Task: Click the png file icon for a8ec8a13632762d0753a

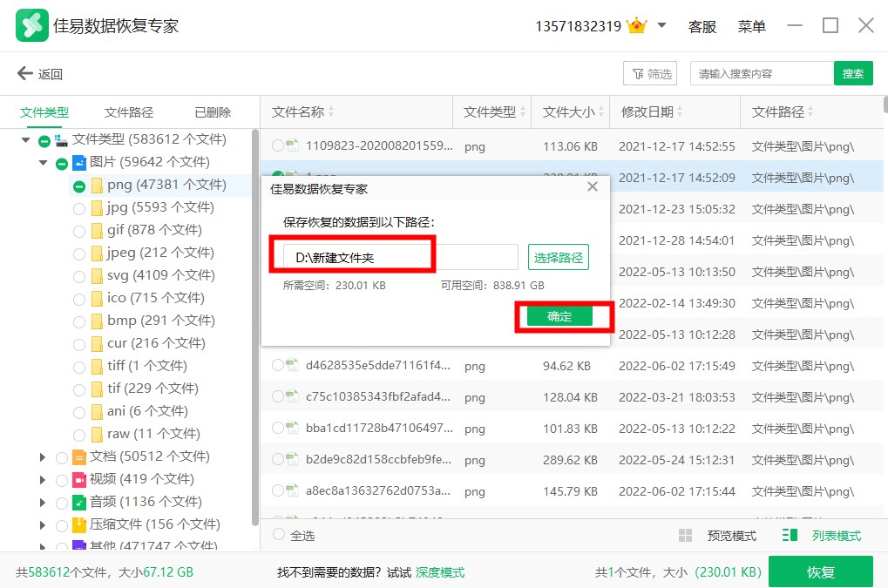Action: tap(292, 490)
